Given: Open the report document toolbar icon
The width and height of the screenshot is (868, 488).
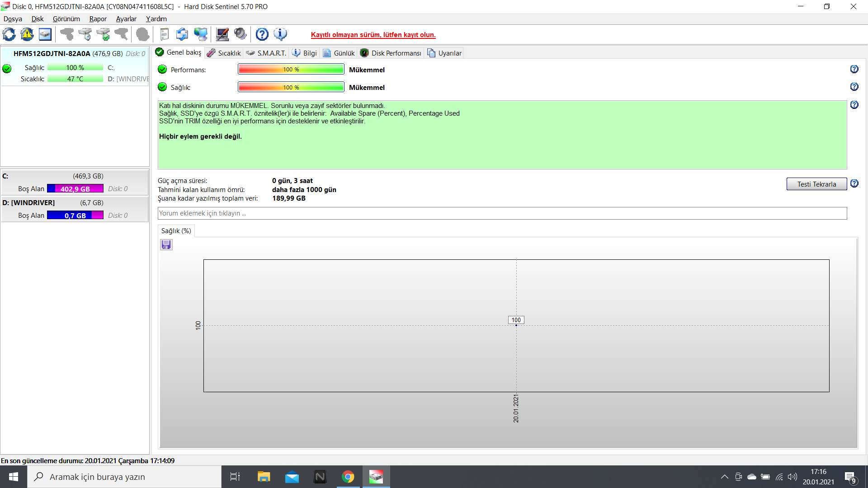Looking at the screenshot, I should [x=165, y=34].
